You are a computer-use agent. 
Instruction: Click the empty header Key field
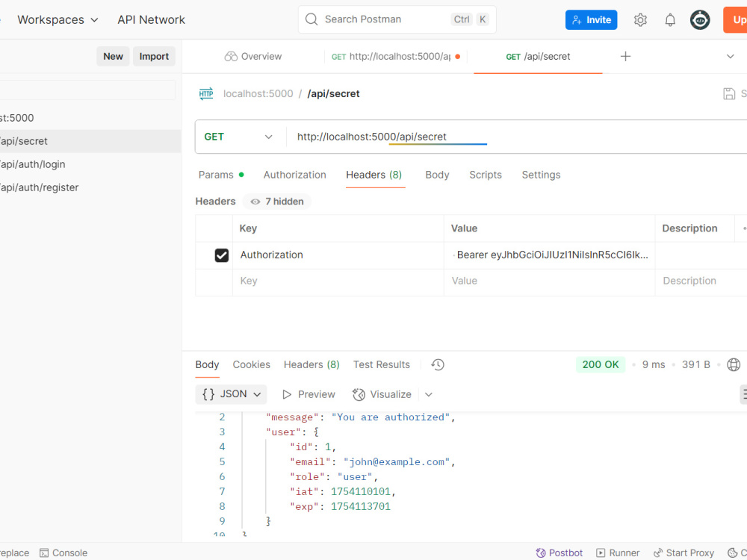338,281
